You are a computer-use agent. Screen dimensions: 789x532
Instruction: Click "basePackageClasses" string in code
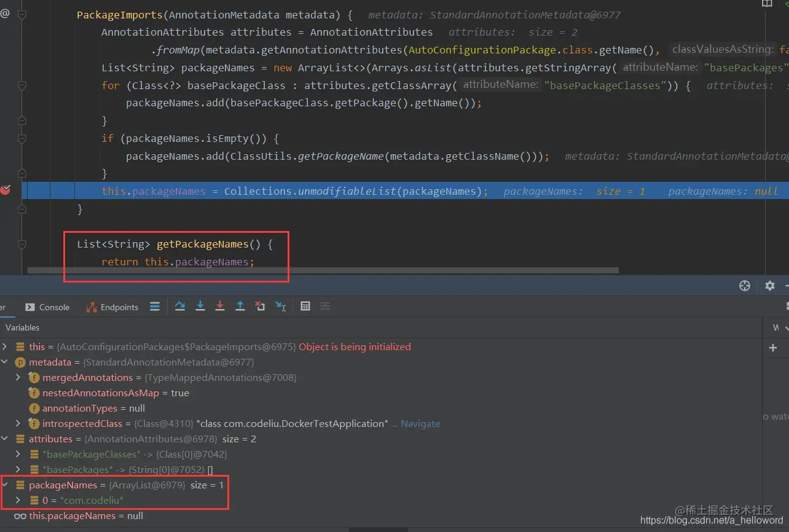pos(605,85)
